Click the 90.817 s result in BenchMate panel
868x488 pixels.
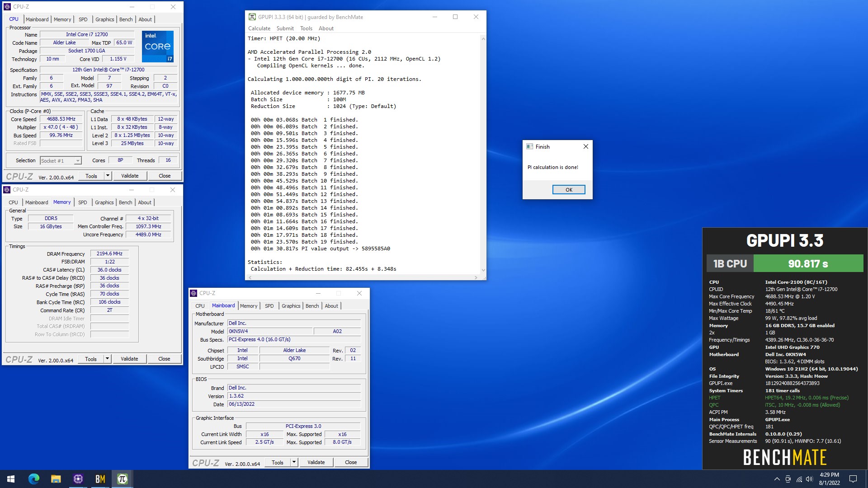point(808,263)
